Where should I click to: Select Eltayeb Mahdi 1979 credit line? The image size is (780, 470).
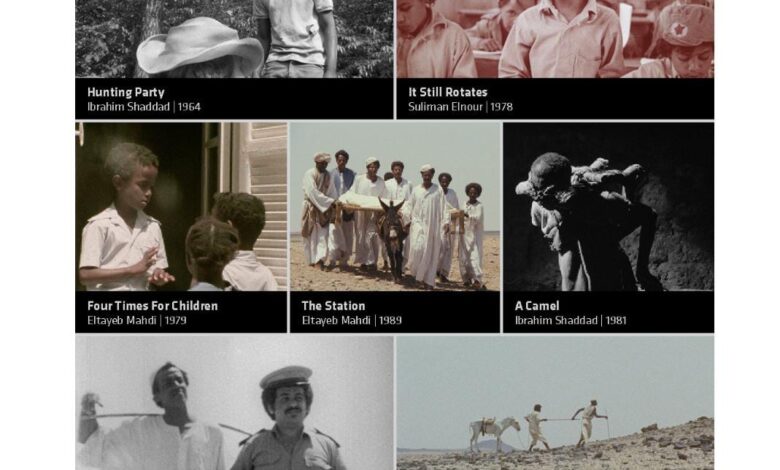tap(137, 320)
